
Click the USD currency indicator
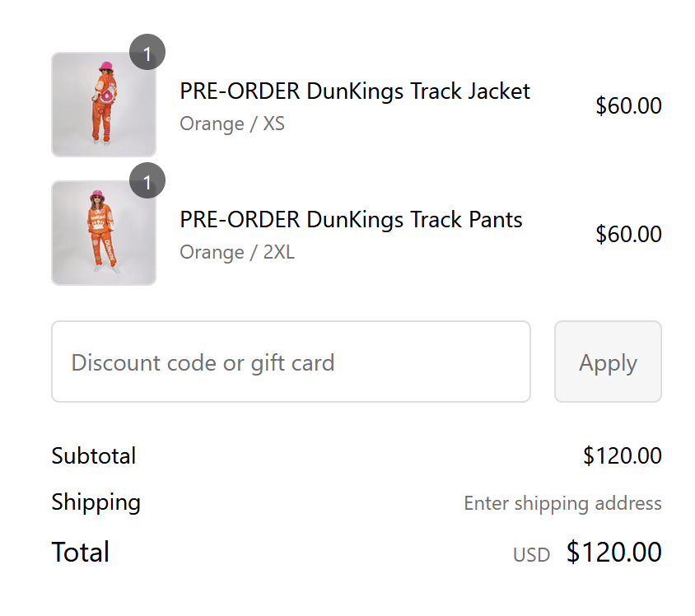point(531,555)
